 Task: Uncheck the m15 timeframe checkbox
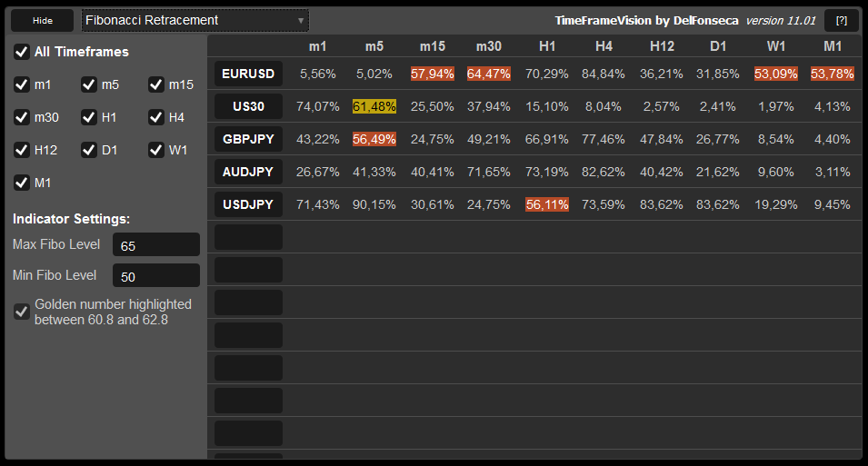156,84
